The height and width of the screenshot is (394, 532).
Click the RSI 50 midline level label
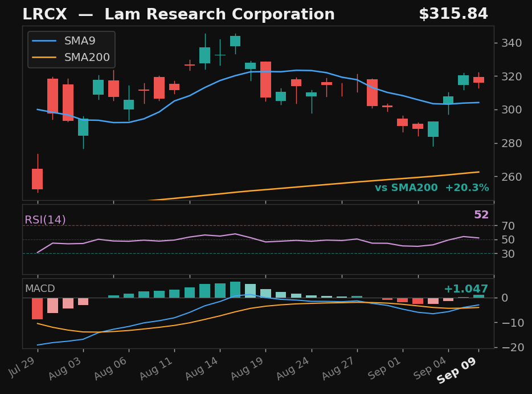click(508, 240)
